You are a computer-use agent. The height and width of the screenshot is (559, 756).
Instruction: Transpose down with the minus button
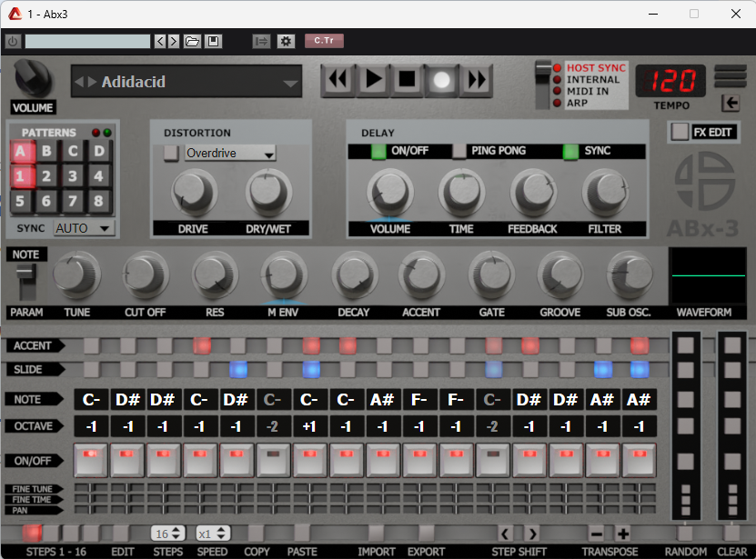pyautogui.click(x=597, y=534)
